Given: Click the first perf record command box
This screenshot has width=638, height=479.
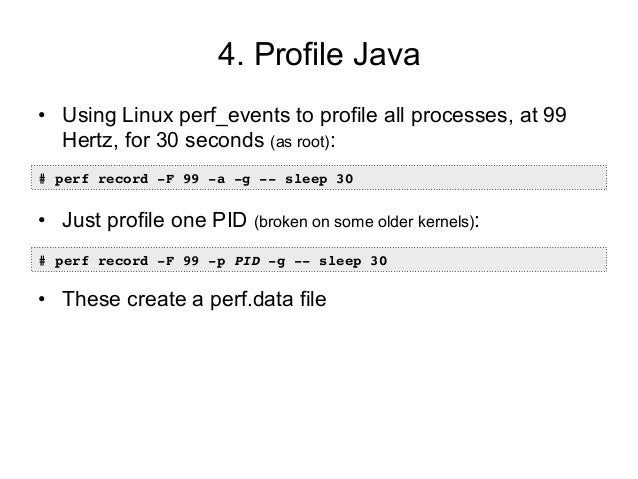Looking at the screenshot, I should (319, 180).
